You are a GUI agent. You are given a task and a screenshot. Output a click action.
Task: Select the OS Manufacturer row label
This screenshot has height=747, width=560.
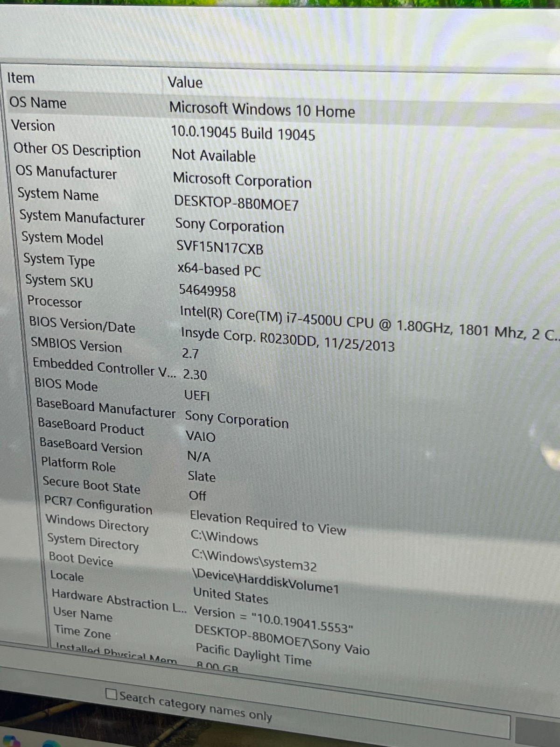tap(66, 172)
